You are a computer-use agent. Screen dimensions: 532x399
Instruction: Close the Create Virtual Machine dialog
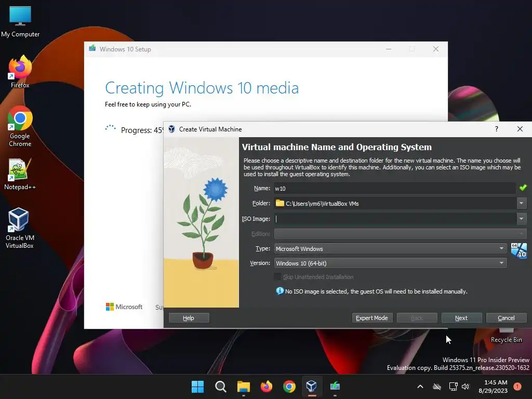520,129
